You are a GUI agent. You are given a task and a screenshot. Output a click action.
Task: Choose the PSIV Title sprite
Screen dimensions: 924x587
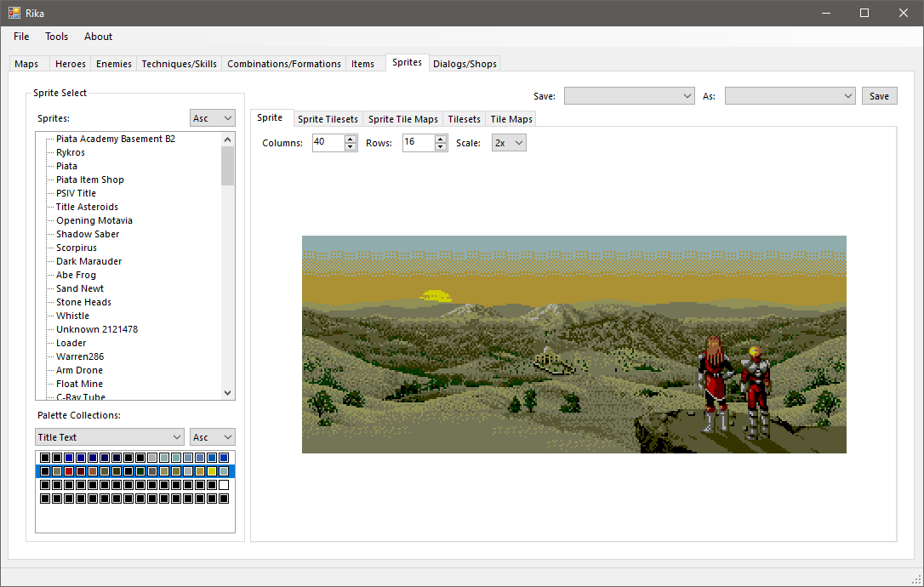coord(76,193)
